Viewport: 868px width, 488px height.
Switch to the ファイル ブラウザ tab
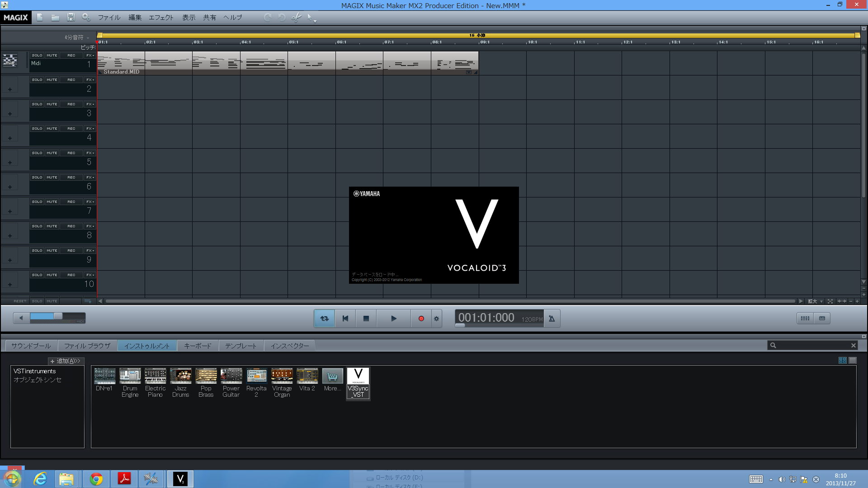tap(87, 346)
